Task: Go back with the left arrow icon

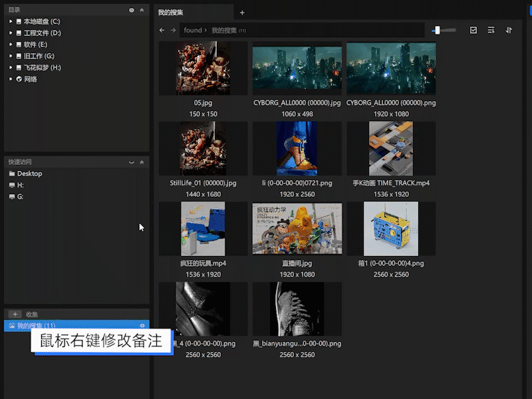Action: (162, 30)
